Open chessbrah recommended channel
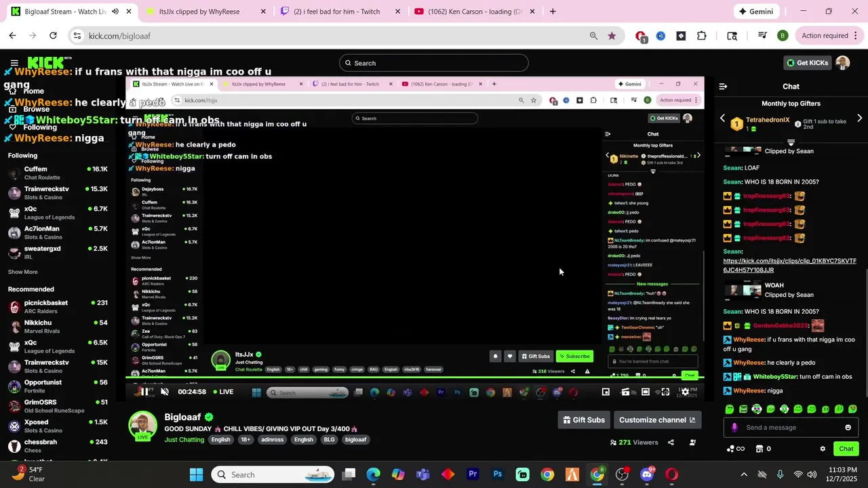This screenshot has height=488, width=868. pos(58,446)
